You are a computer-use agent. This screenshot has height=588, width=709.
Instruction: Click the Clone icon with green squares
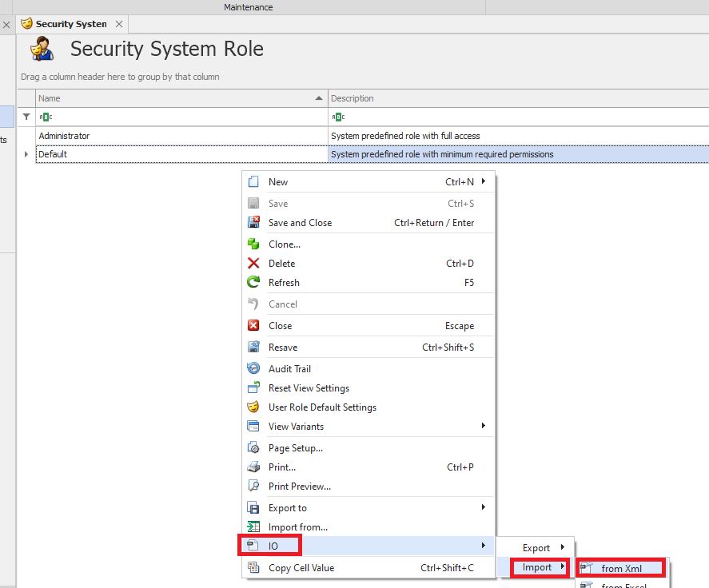pyautogui.click(x=253, y=244)
